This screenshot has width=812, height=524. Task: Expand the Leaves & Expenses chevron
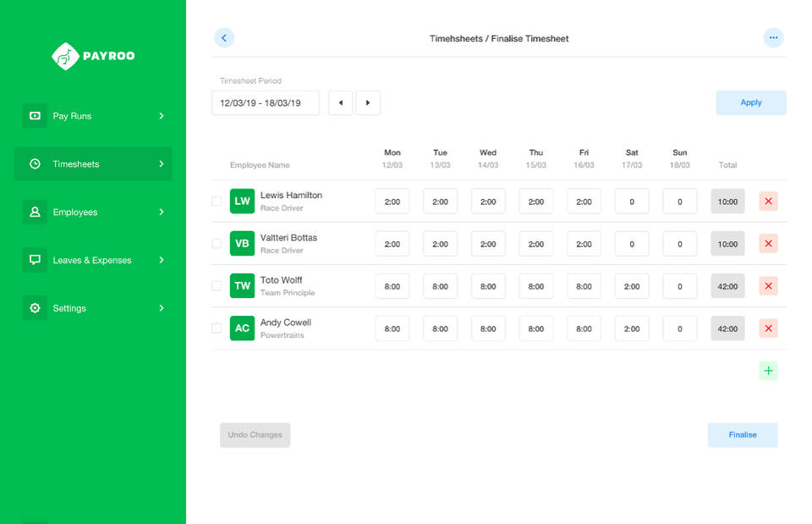pyautogui.click(x=162, y=260)
